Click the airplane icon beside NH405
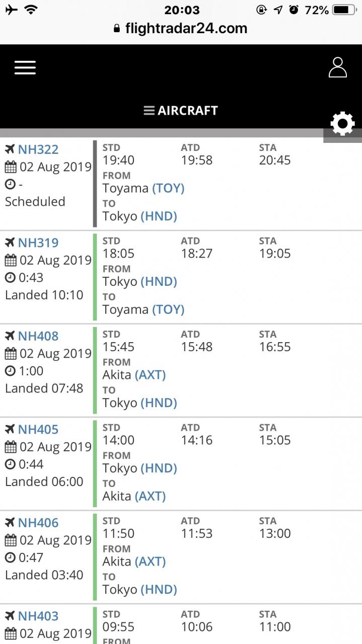 click(x=10, y=429)
